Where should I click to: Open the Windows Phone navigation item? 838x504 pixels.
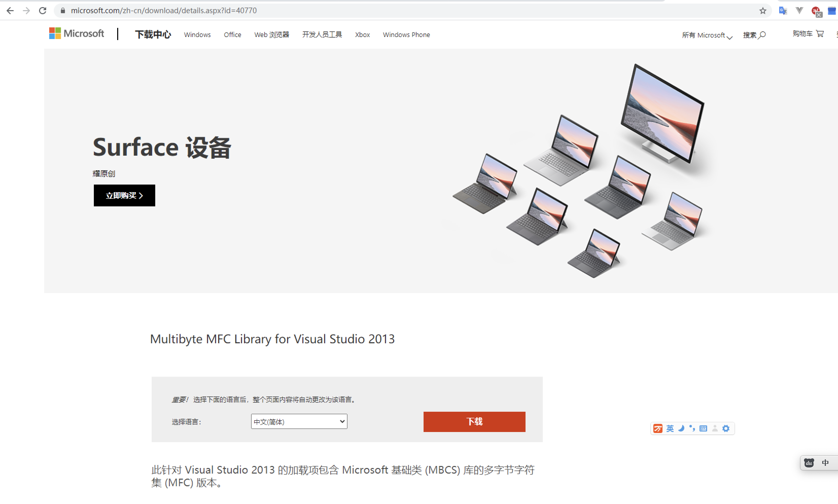(406, 35)
